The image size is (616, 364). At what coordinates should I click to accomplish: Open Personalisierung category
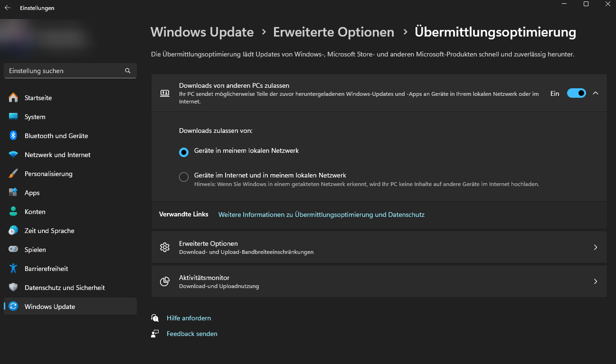(70, 174)
